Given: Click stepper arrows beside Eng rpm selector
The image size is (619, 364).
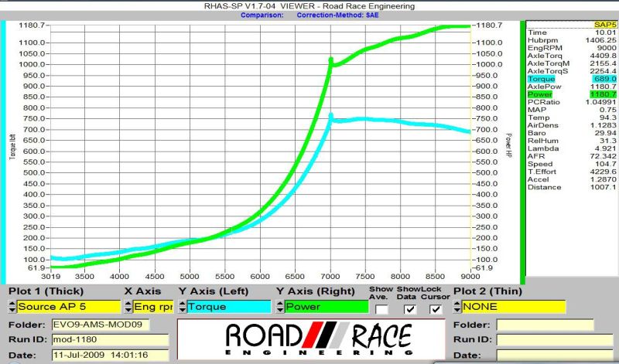Looking at the screenshot, I should [x=128, y=307].
